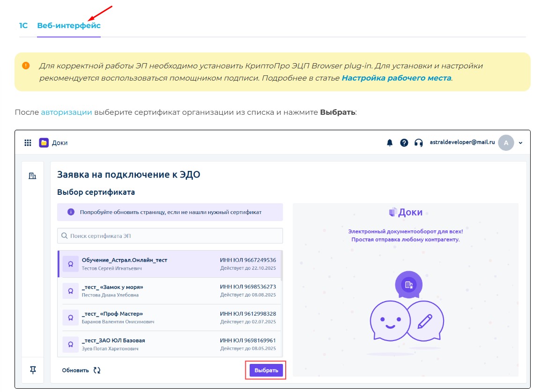Follow the авторизации link
This screenshot has height=392, width=555.
click(67, 112)
